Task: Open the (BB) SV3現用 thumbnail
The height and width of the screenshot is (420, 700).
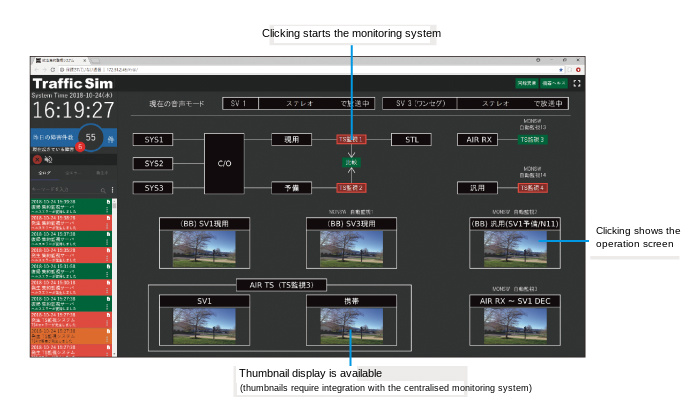Action: (x=351, y=249)
